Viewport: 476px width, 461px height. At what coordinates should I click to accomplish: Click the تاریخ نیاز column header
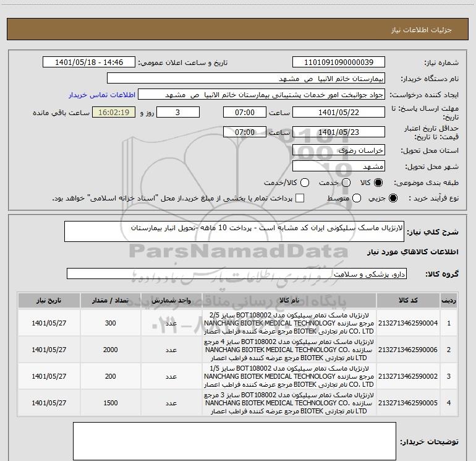(49, 301)
